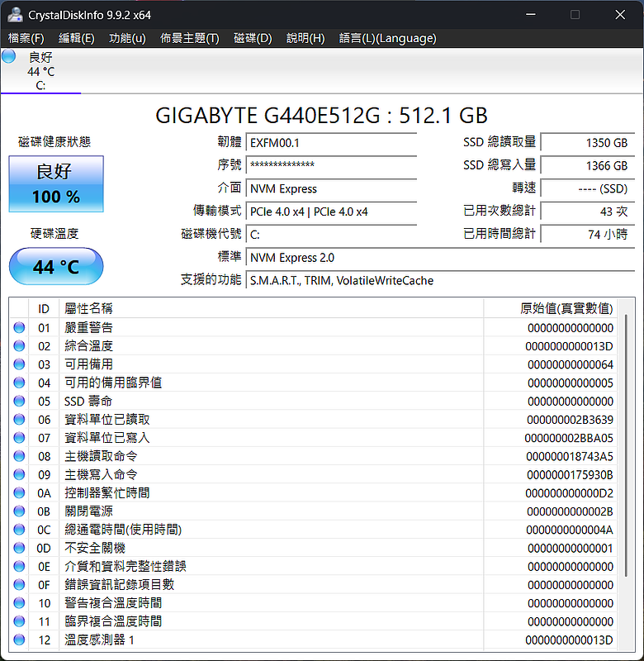The height and width of the screenshot is (661, 644).
Task: Click status orb for attribute 08 主機讀取命令
Action: pos(19,456)
